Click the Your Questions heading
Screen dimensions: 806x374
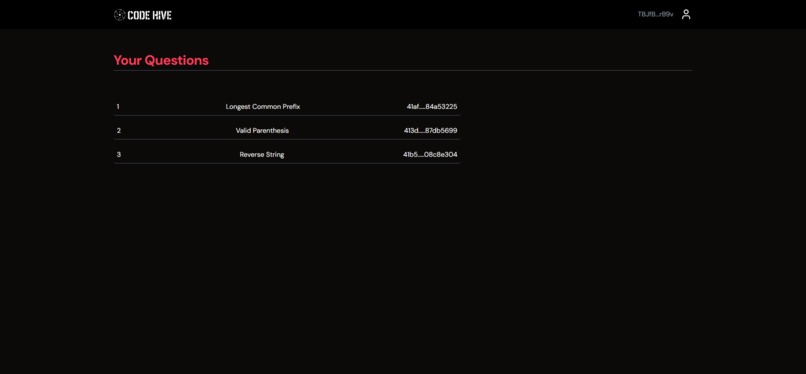tap(161, 60)
